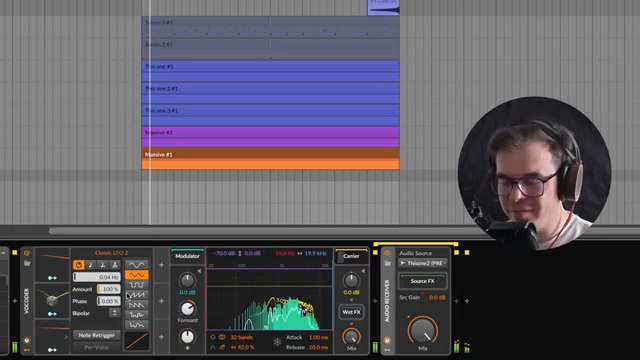
Task: Select the 'This one 3 #1' clip
Action: (x=271, y=115)
